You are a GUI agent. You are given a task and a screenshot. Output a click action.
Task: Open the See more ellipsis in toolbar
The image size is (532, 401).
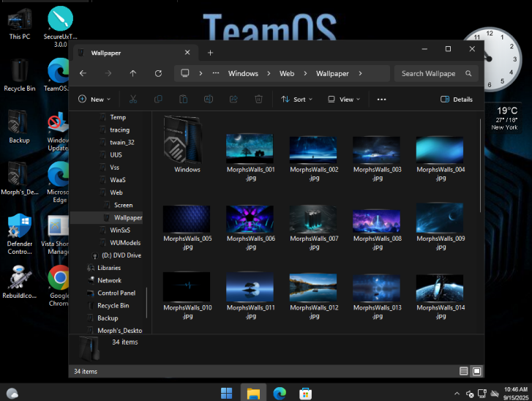(382, 100)
